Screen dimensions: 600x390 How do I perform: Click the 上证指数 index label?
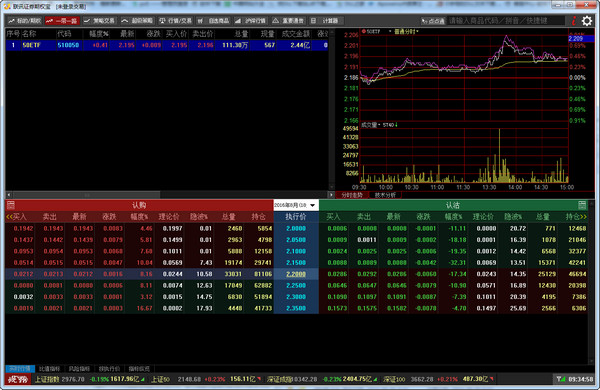coord(47,379)
